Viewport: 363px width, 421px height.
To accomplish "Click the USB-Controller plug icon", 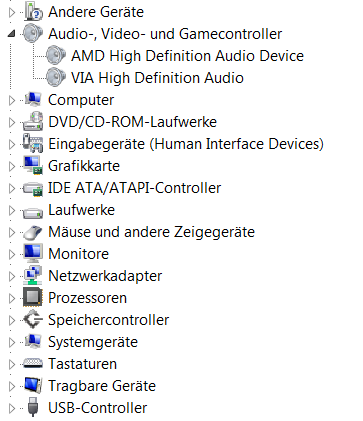I will 33,407.
